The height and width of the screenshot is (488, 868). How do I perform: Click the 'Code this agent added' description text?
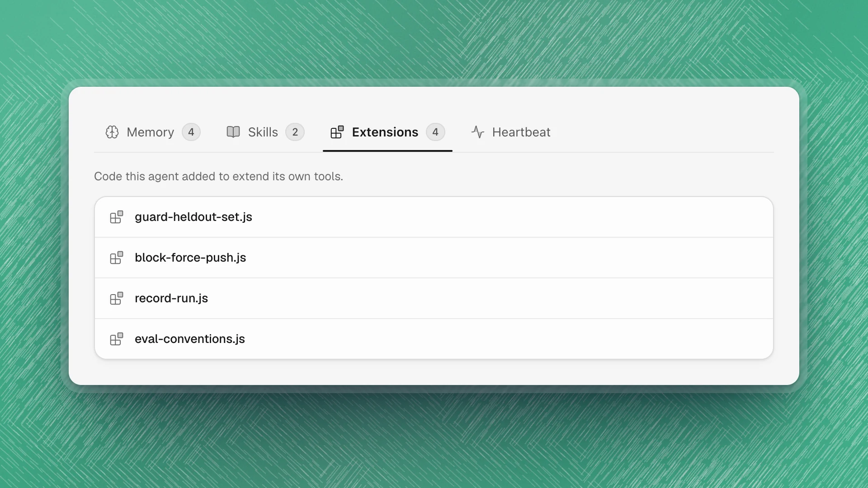tap(218, 176)
